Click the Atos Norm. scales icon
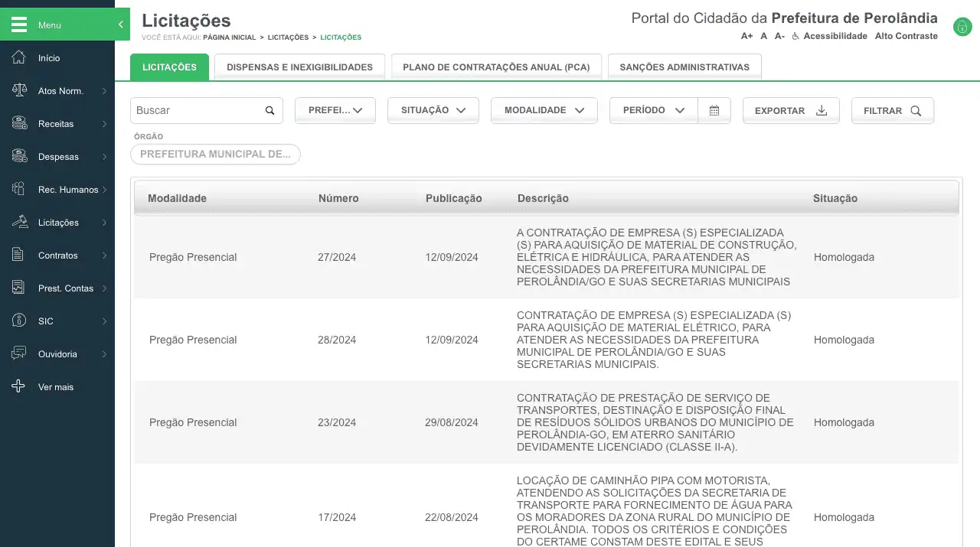The height and width of the screenshot is (547, 980). [x=19, y=91]
